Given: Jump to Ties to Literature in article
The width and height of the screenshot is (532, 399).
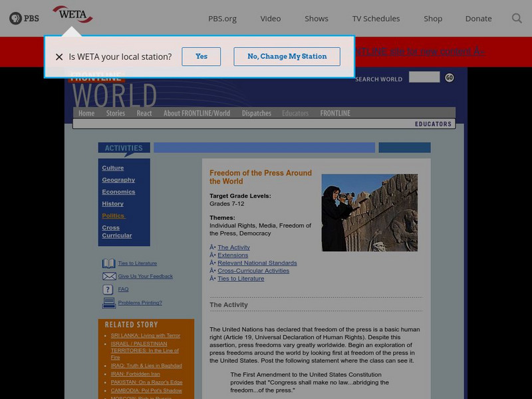Looking at the screenshot, I should (241, 279).
